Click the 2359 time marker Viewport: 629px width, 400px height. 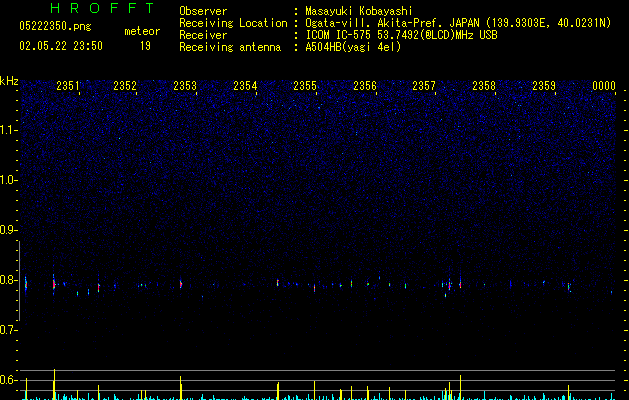point(544,86)
